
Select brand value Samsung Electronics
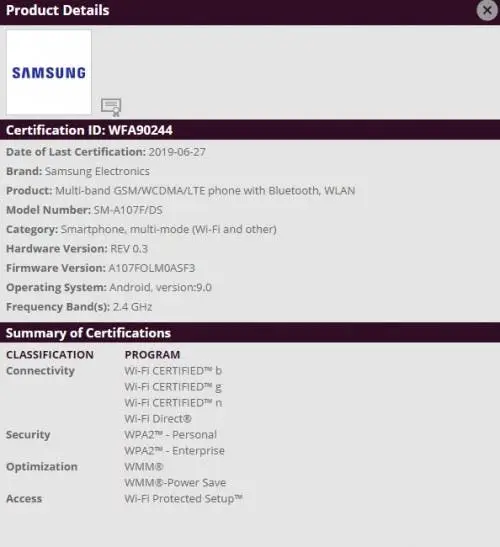click(97, 171)
